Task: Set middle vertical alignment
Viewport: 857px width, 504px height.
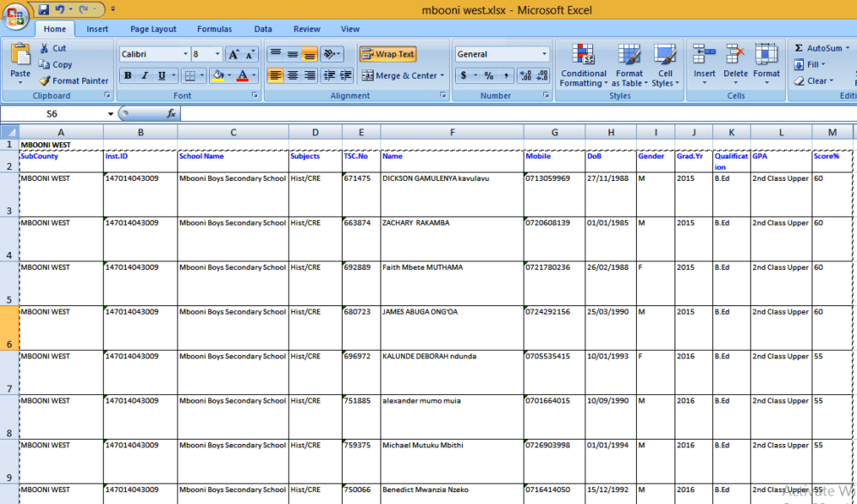Action: pos(292,54)
